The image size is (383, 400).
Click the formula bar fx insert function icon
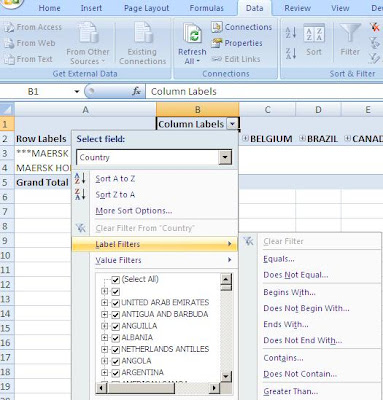pyautogui.click(x=136, y=91)
